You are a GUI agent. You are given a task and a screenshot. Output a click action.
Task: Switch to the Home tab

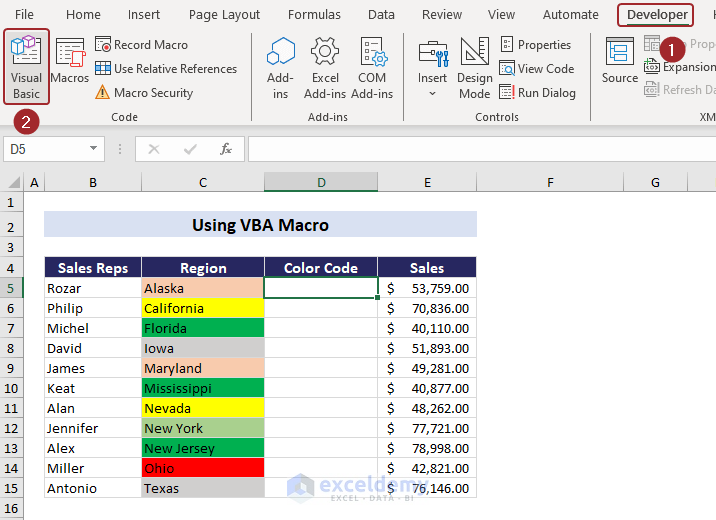click(x=83, y=15)
